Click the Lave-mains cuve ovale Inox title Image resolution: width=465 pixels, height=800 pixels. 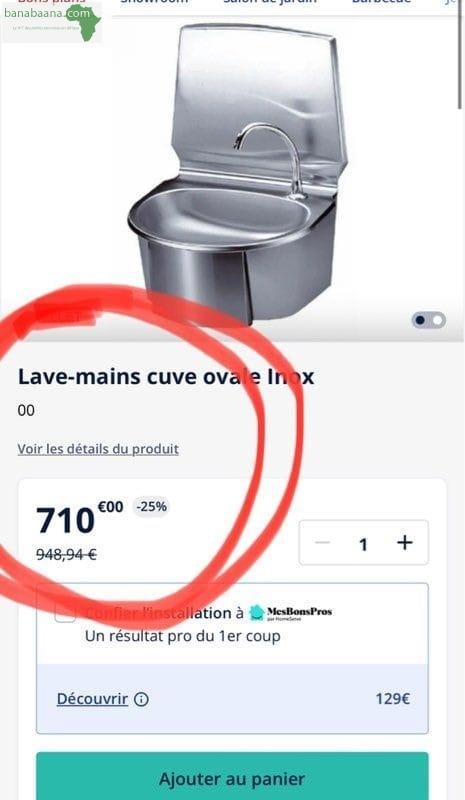166,377
